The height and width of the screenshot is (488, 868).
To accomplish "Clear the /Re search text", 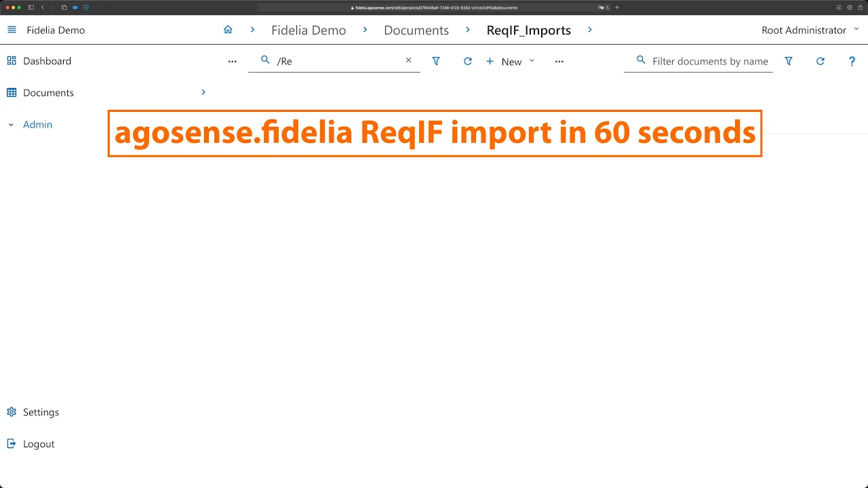I will [x=409, y=60].
